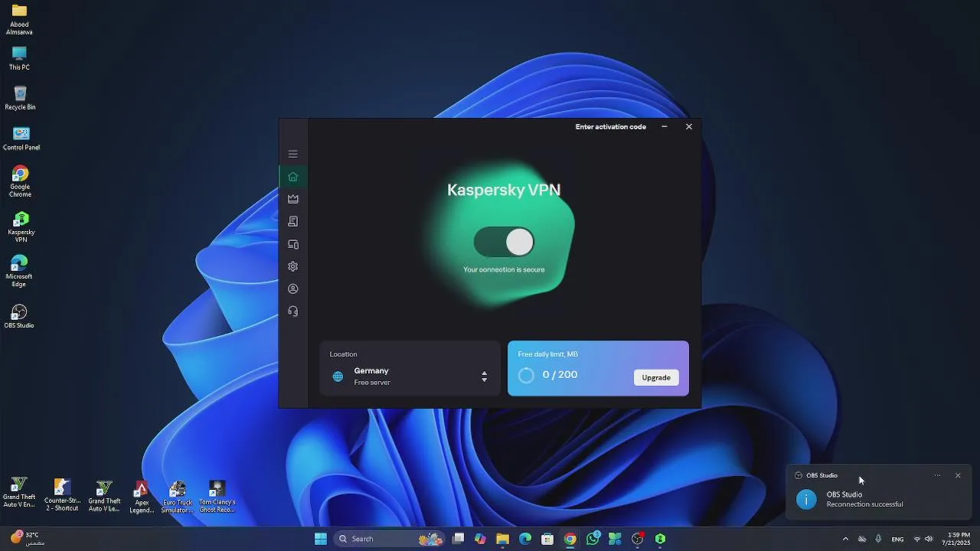
Task: Close the Kaspersky VPN window
Action: tap(689, 126)
